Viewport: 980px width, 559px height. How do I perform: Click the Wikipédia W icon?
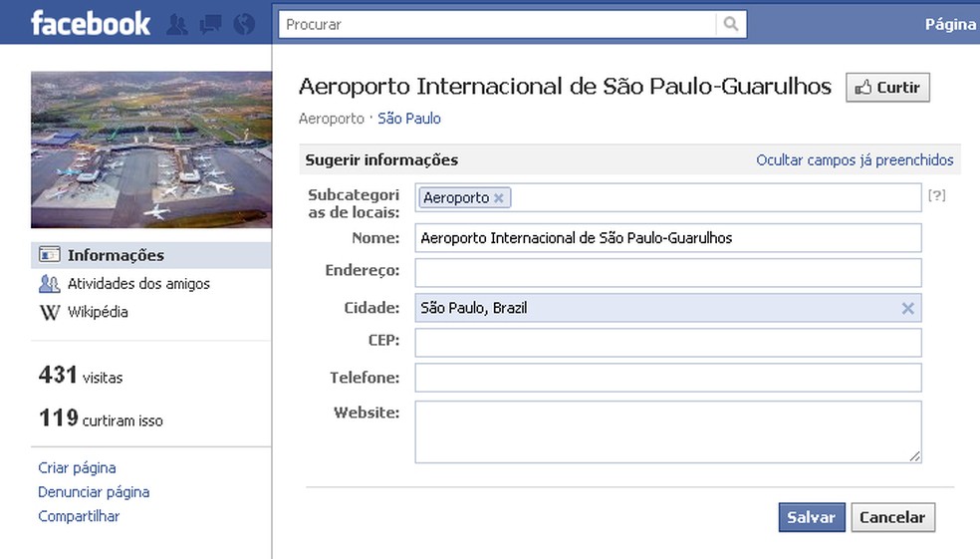click(x=50, y=312)
